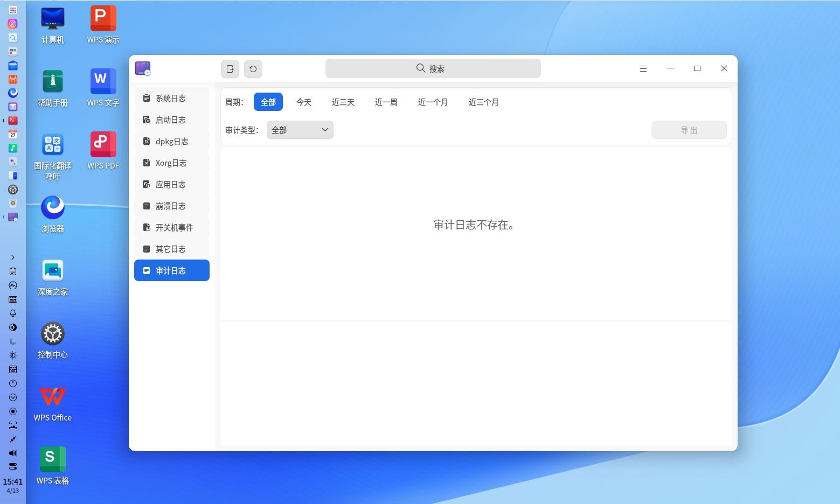Open 系统日志 in the sidebar
Viewport: 840px width, 504px height.
pos(172,98)
